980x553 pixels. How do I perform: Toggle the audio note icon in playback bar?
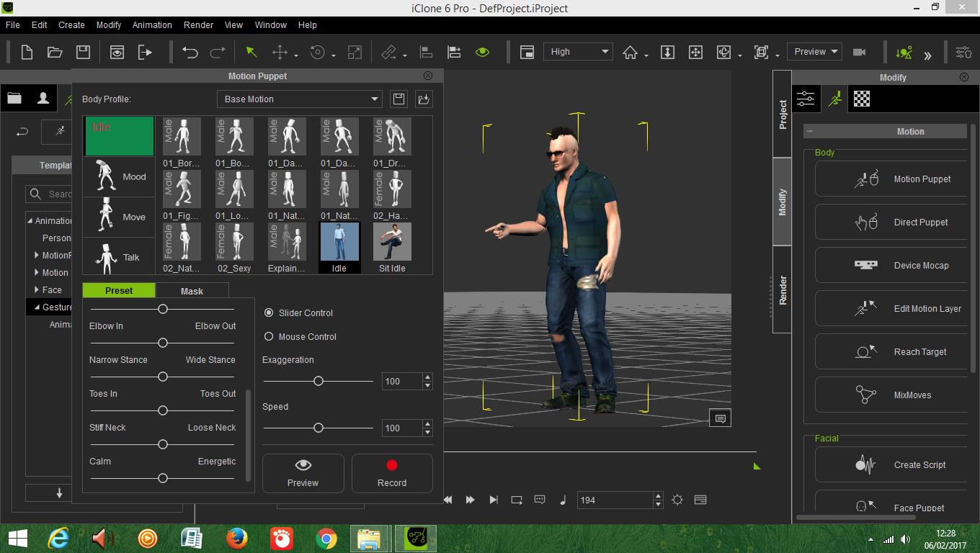[x=563, y=500]
